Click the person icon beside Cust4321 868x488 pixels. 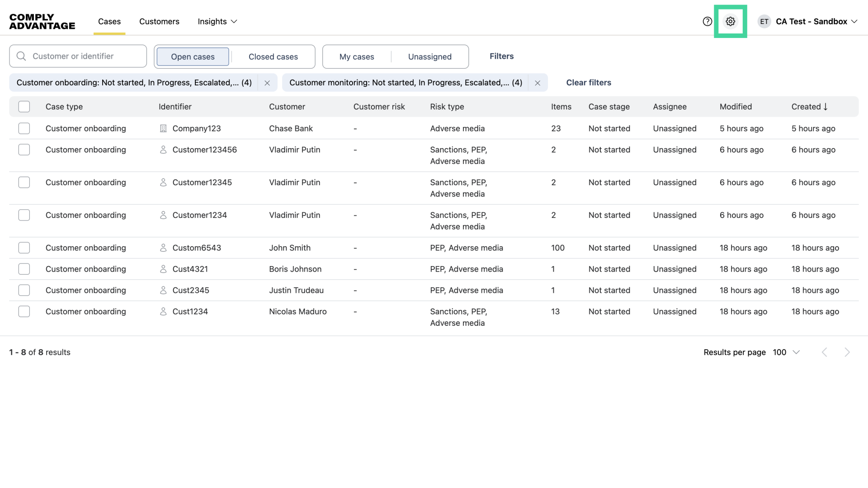(163, 269)
